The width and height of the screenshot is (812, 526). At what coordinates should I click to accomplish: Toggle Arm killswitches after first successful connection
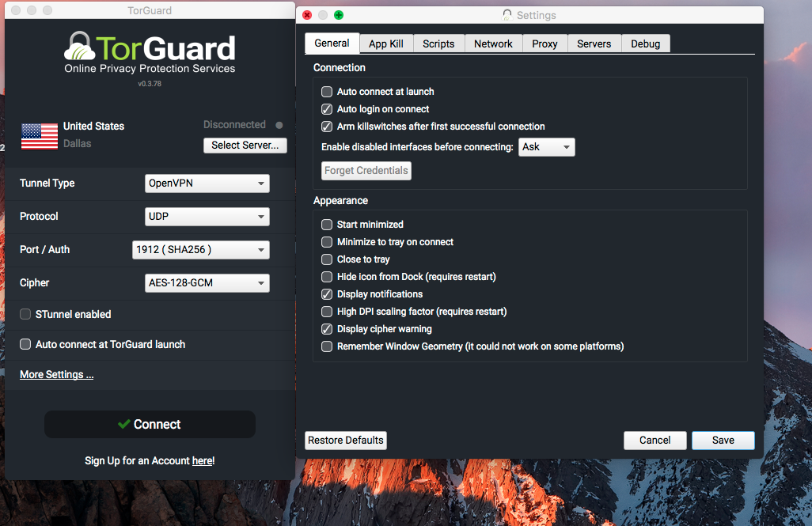[327, 127]
